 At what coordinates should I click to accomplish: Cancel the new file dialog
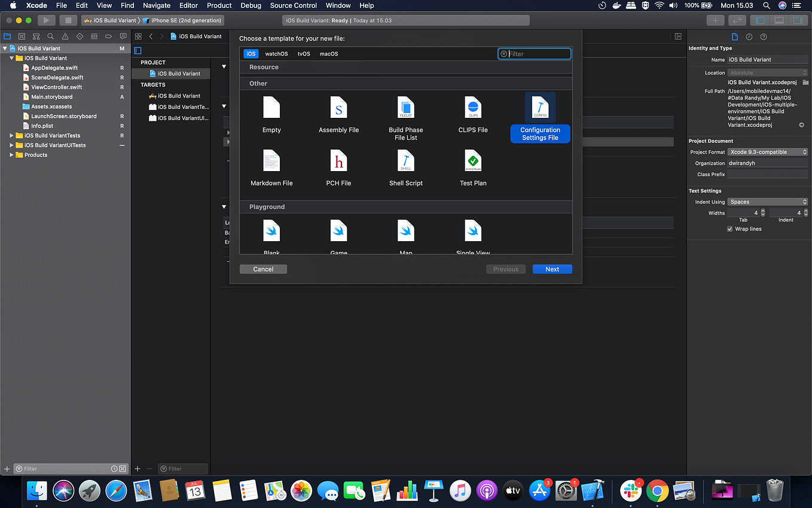[x=263, y=269]
